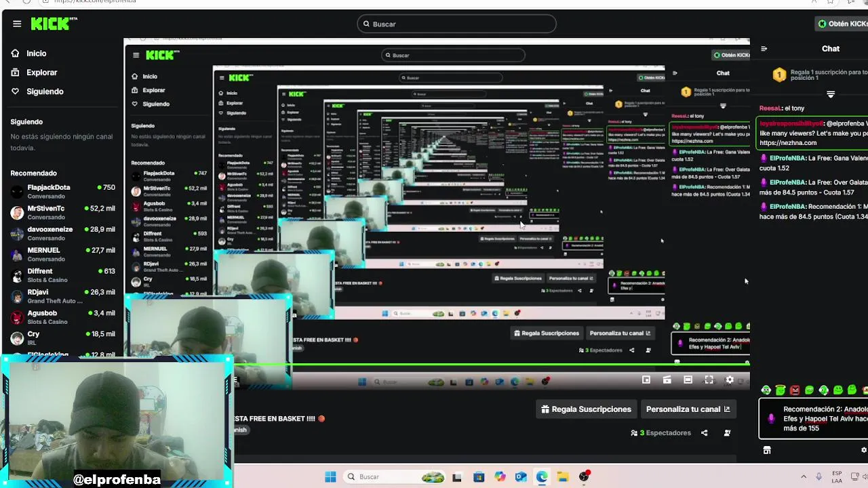Select davooxeneize in the main sidebar list

[62, 233]
